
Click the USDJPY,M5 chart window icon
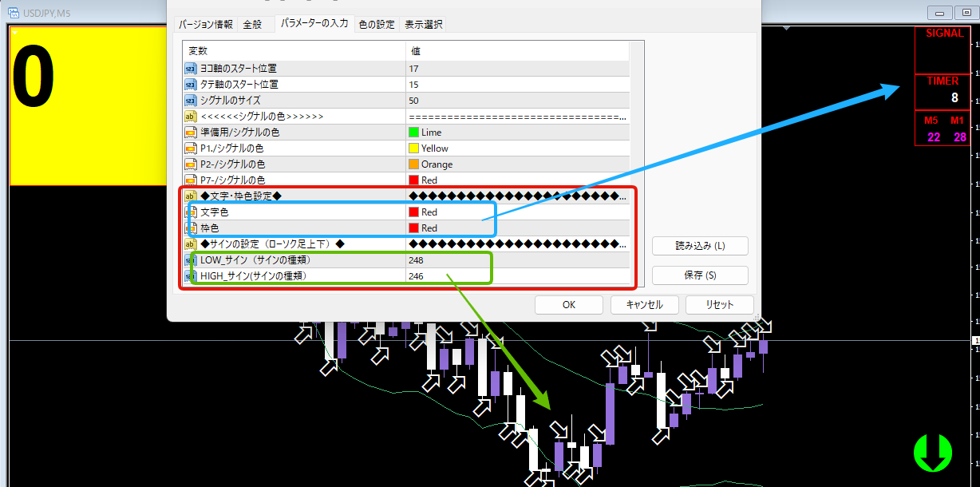(x=14, y=11)
